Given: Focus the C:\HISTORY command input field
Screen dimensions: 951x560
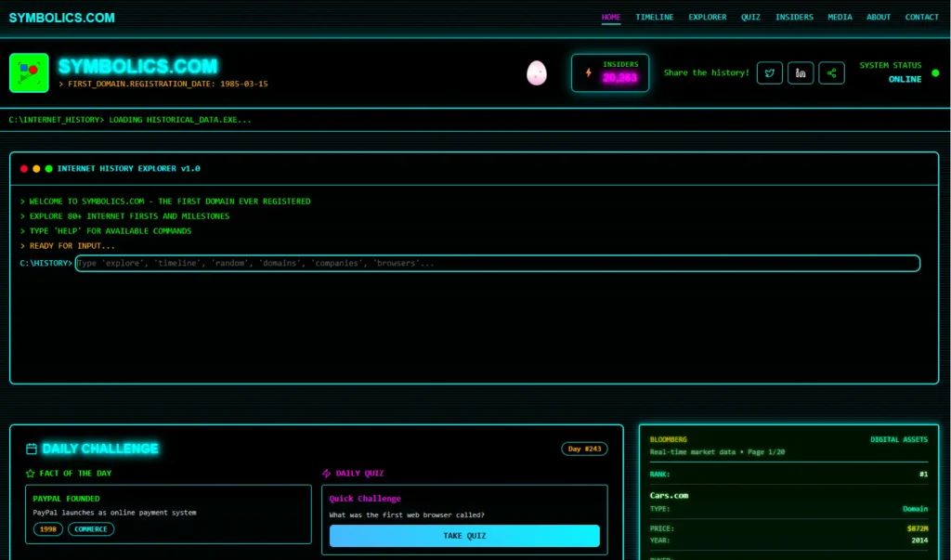Looking at the screenshot, I should pos(498,264).
